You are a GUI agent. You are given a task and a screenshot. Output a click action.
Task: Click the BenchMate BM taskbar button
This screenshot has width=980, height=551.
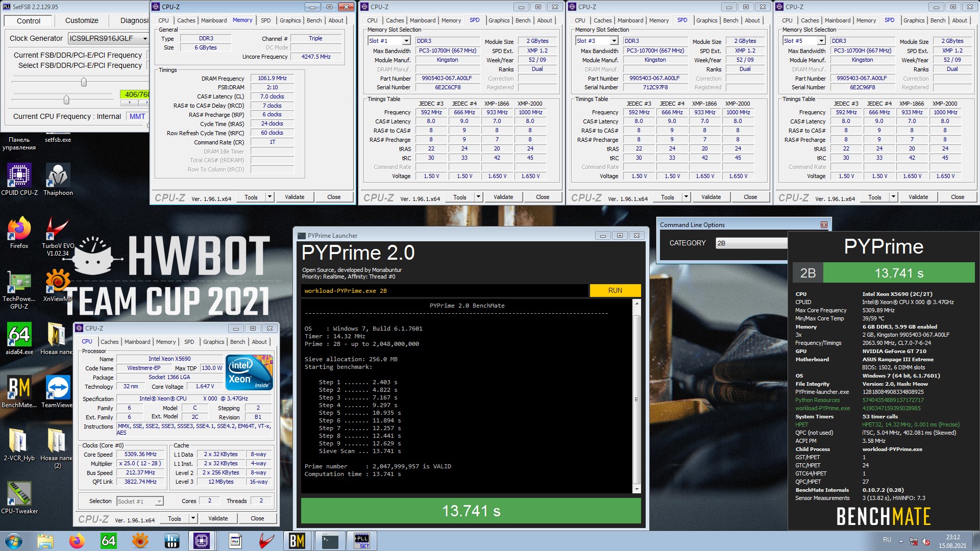coord(297,541)
